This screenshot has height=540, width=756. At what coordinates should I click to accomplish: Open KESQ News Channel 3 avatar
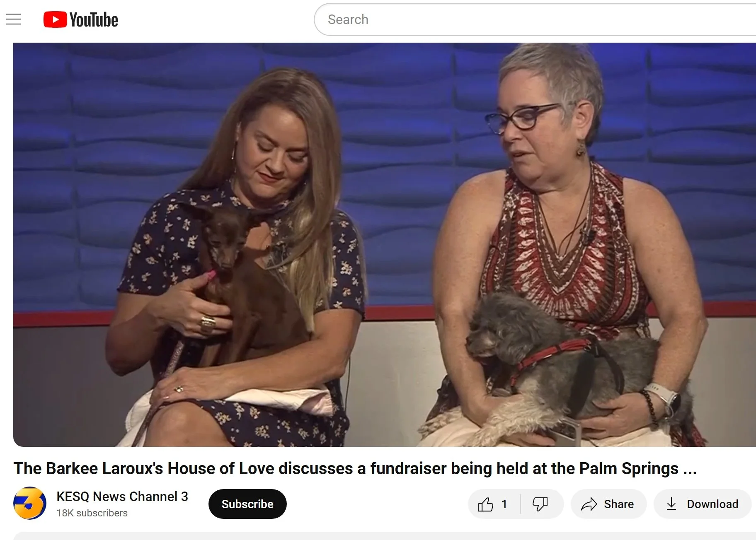coord(30,503)
